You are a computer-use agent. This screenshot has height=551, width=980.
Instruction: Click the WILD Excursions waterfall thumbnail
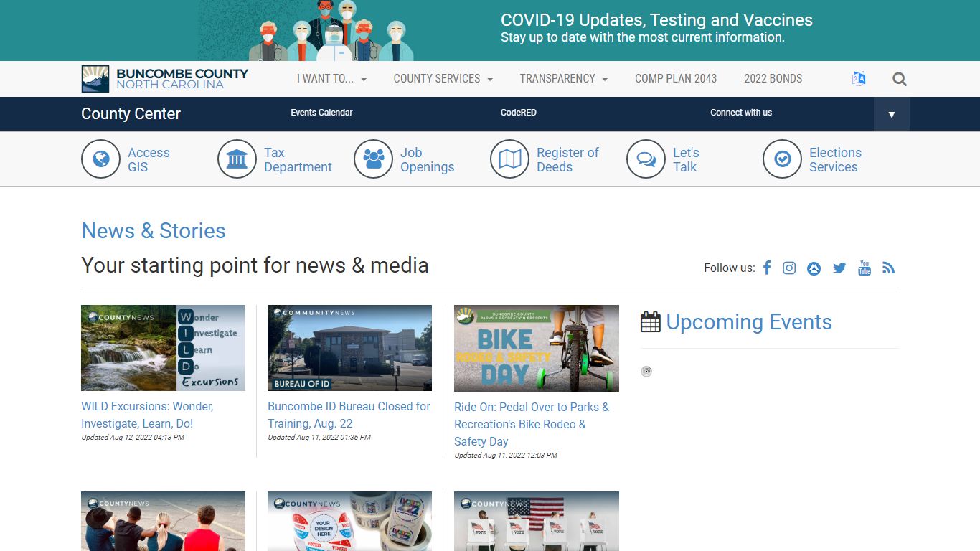click(x=163, y=348)
